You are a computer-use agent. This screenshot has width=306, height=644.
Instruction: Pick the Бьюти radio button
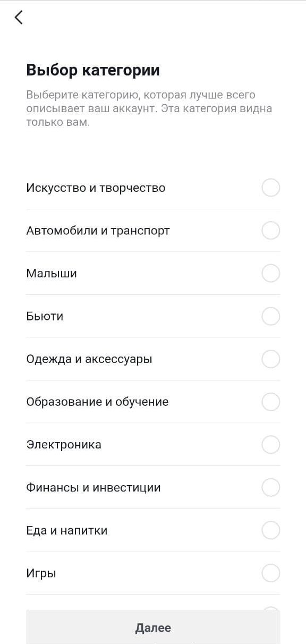(x=271, y=316)
